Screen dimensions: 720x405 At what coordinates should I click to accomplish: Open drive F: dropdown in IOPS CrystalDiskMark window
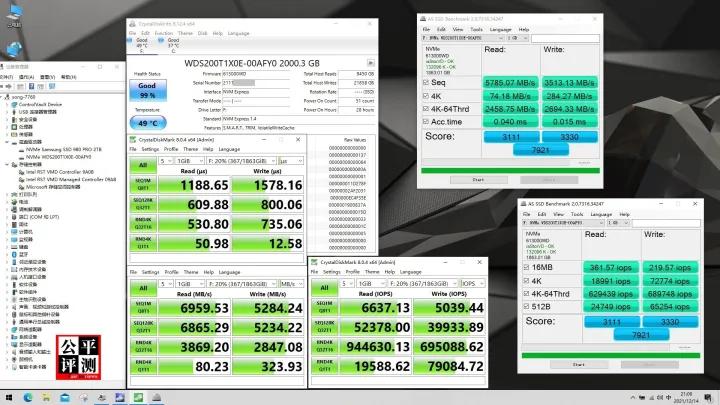[x=422, y=283]
